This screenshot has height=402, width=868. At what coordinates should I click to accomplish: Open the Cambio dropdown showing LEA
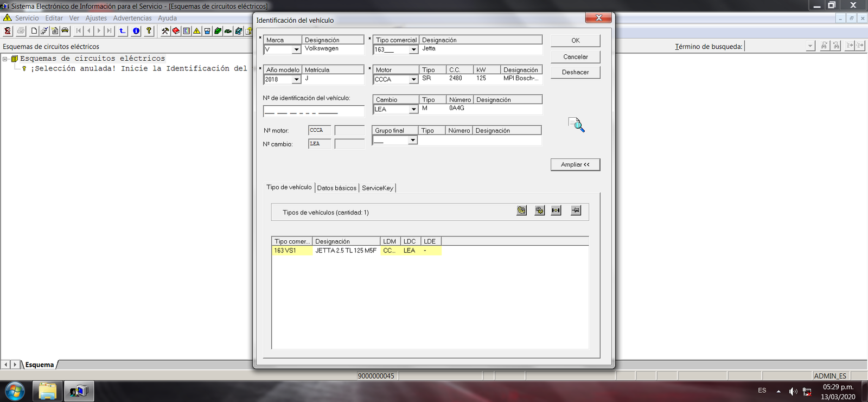413,109
